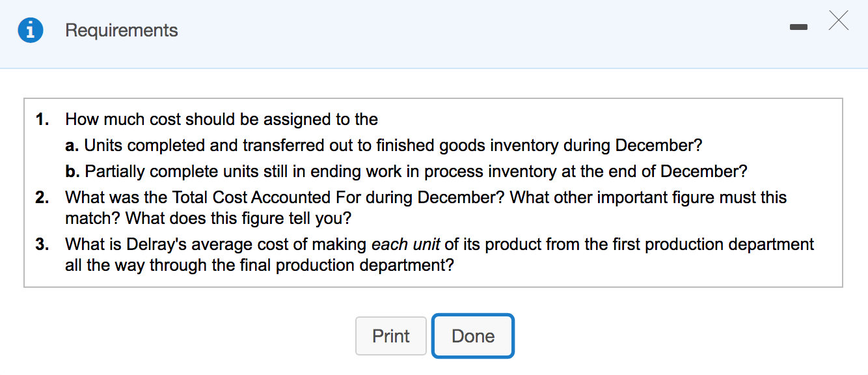This screenshot has width=868, height=375.
Task: Click the X icon to close Requirements
Action: (838, 21)
